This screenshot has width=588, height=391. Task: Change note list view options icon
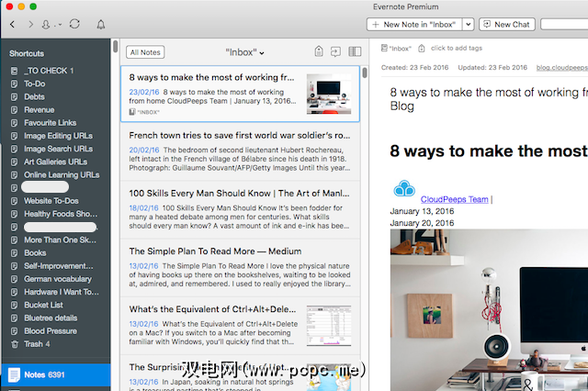pos(355,51)
